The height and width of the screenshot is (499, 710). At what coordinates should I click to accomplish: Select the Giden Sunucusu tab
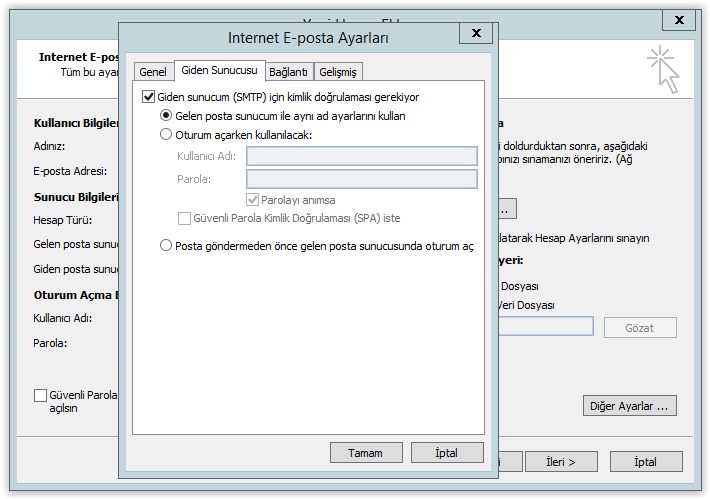(218, 71)
